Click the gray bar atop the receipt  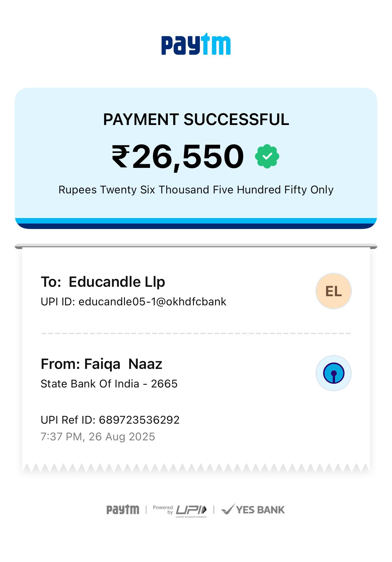point(196,246)
